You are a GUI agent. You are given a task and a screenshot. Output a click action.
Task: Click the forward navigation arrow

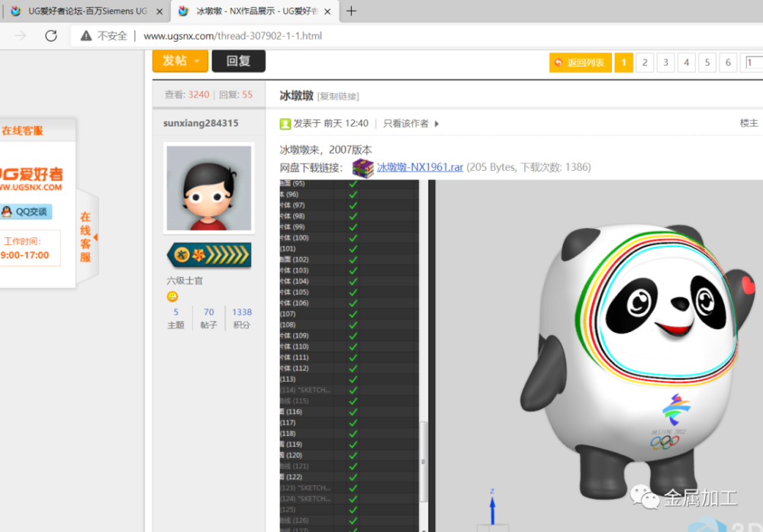(21, 36)
